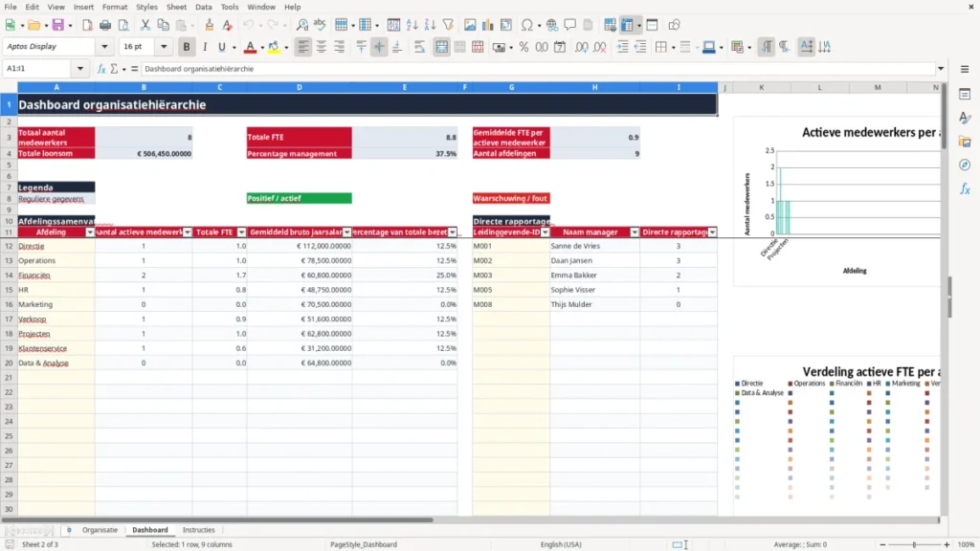Click PageStyle_Dashboard in status bar
Image resolution: width=980 pixels, height=551 pixels.
point(363,544)
